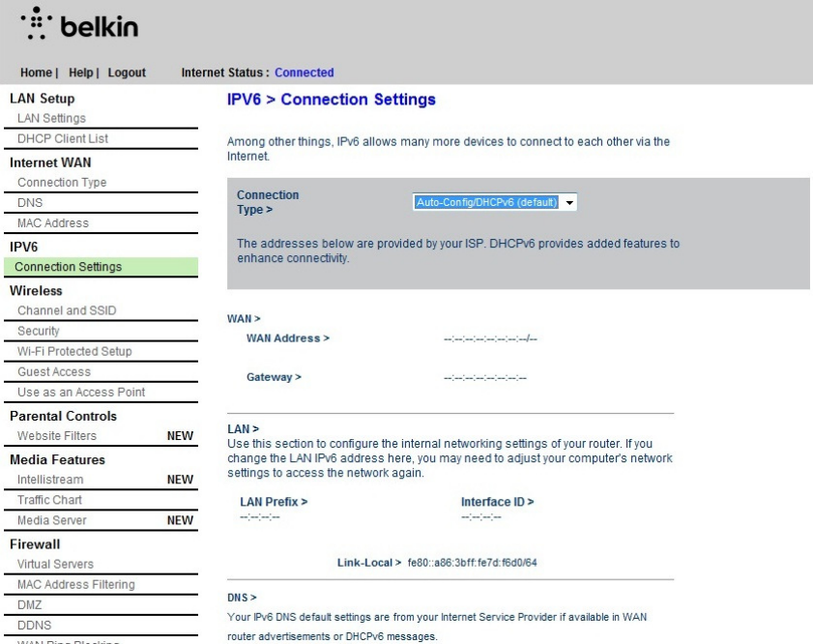Open the Connection Type dropdown arrow
The height and width of the screenshot is (644, 813).
[x=569, y=203]
